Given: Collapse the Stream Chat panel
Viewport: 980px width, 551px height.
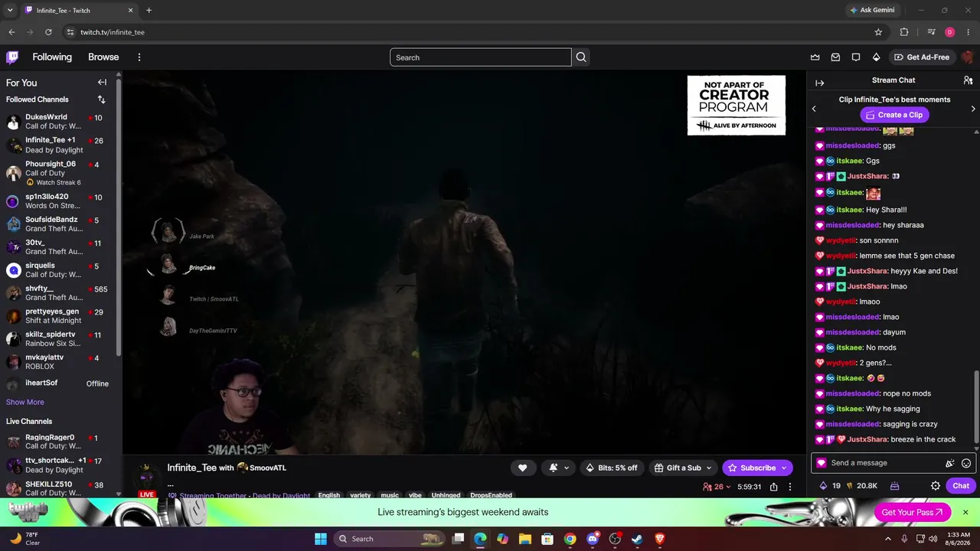Looking at the screenshot, I should (819, 83).
